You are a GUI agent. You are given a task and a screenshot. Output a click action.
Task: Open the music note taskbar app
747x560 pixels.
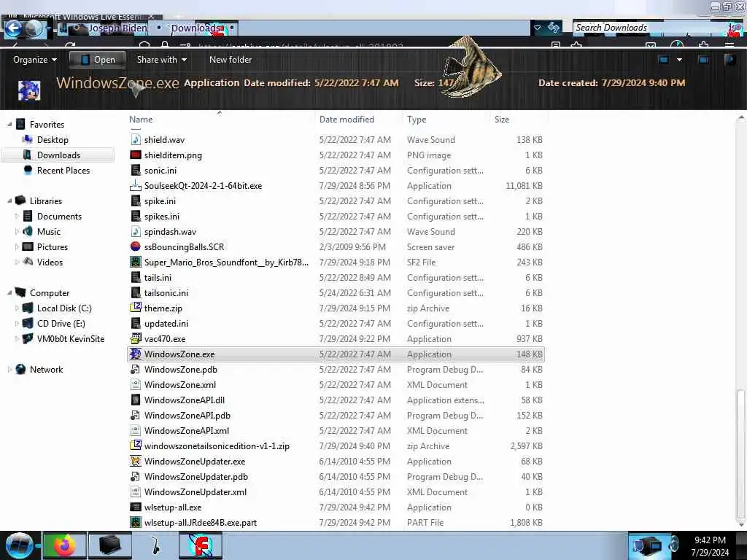[x=155, y=545]
